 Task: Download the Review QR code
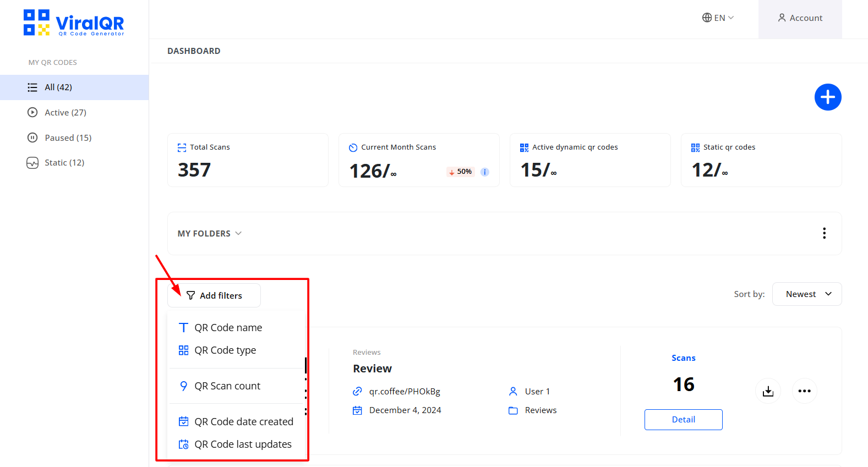click(x=768, y=391)
